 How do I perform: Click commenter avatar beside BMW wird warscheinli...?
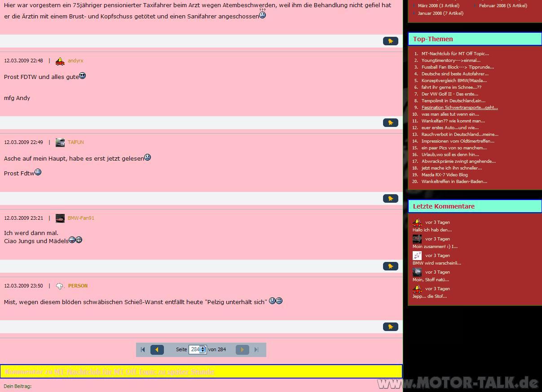point(417,256)
